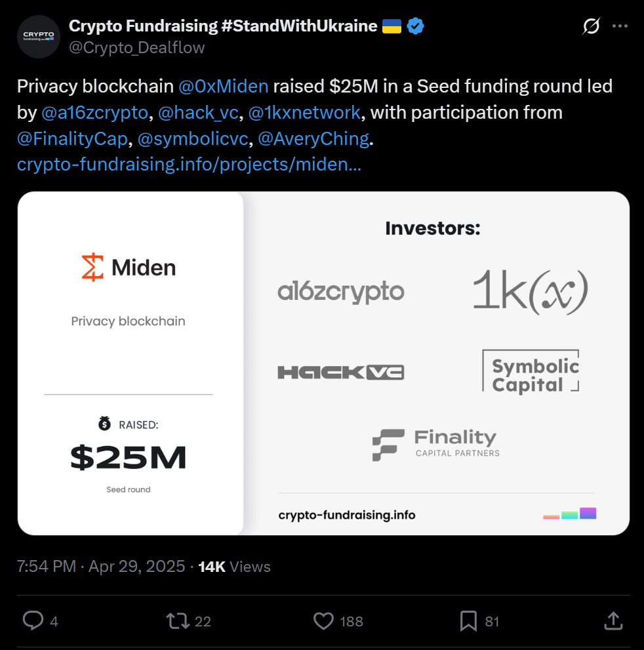
Task: Click the reply speech bubble icon
Action: tap(33, 620)
